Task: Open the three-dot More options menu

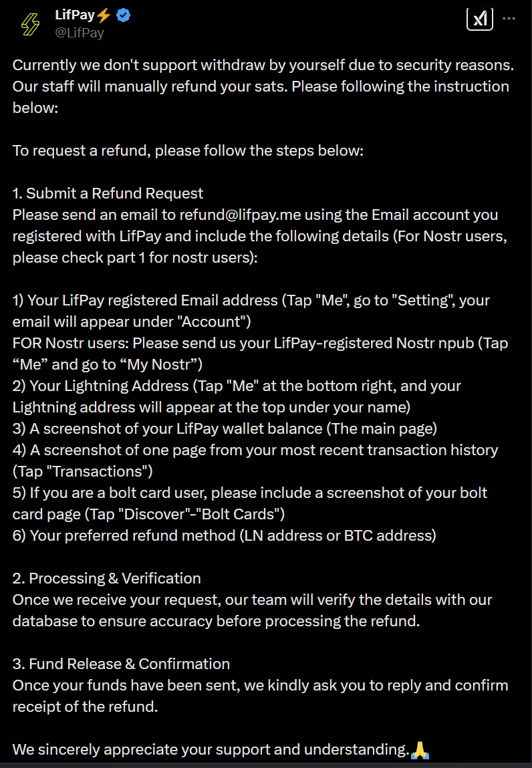Action: point(509,19)
